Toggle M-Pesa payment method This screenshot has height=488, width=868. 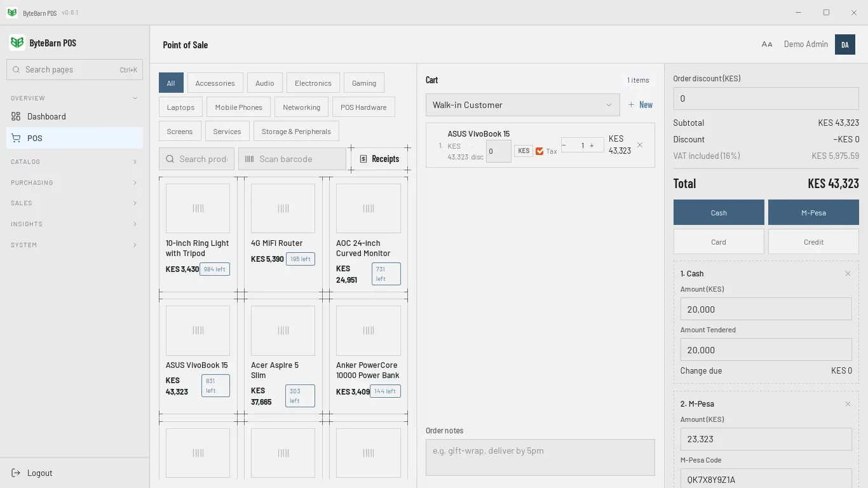point(813,212)
